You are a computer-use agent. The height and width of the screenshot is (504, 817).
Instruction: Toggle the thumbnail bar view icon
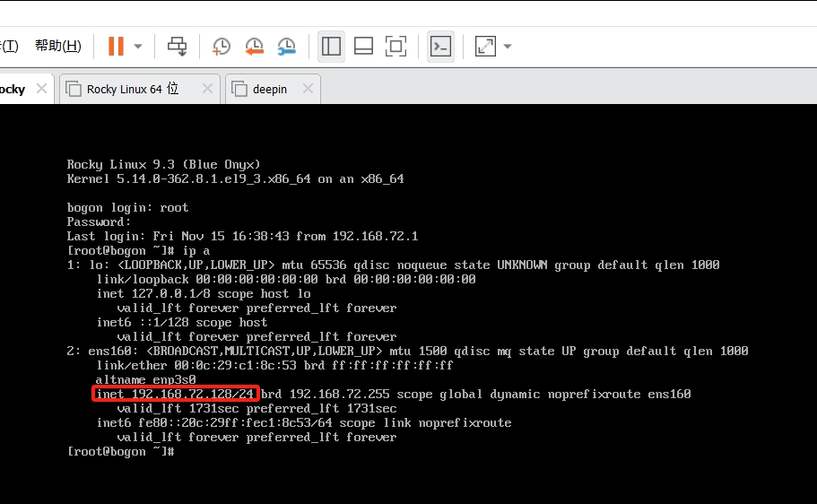(x=363, y=47)
